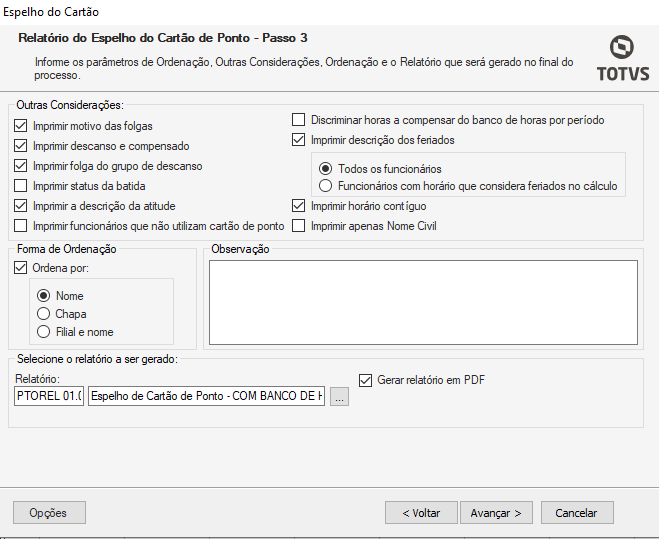The height and width of the screenshot is (539, 659).
Task: Toggle Imprimir descanso e compensado checkbox
Action: coord(22,146)
